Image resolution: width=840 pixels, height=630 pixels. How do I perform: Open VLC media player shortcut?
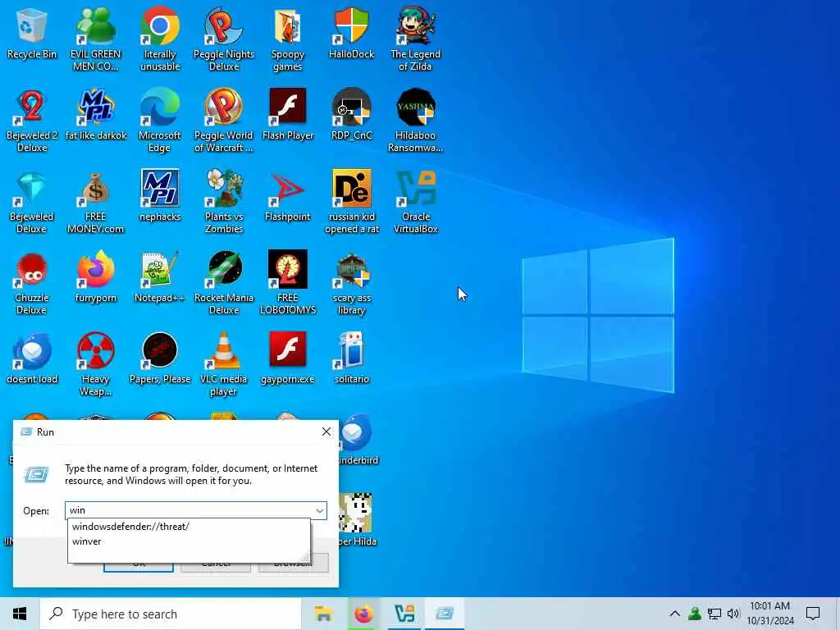point(224,365)
